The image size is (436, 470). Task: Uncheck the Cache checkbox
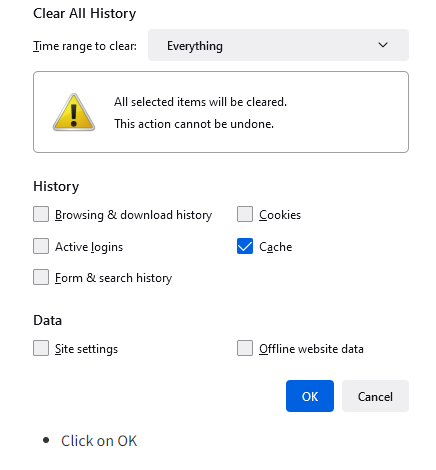point(245,246)
